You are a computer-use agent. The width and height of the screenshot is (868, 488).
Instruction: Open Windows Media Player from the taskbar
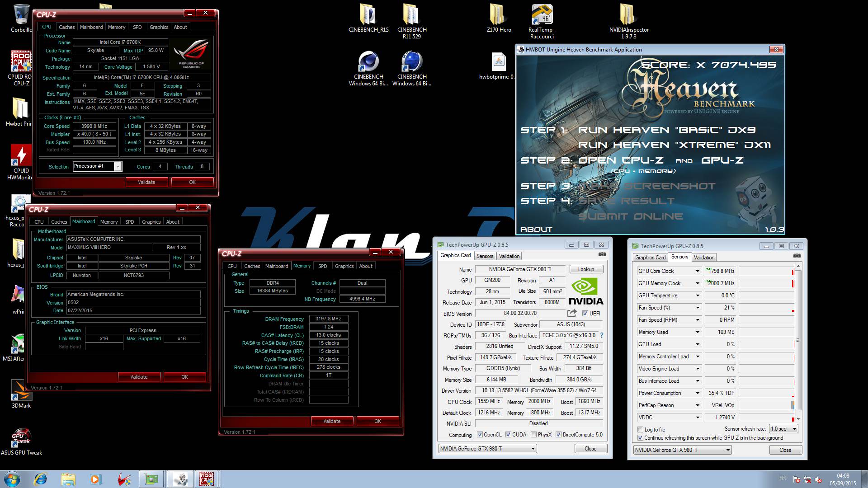pos(95,479)
